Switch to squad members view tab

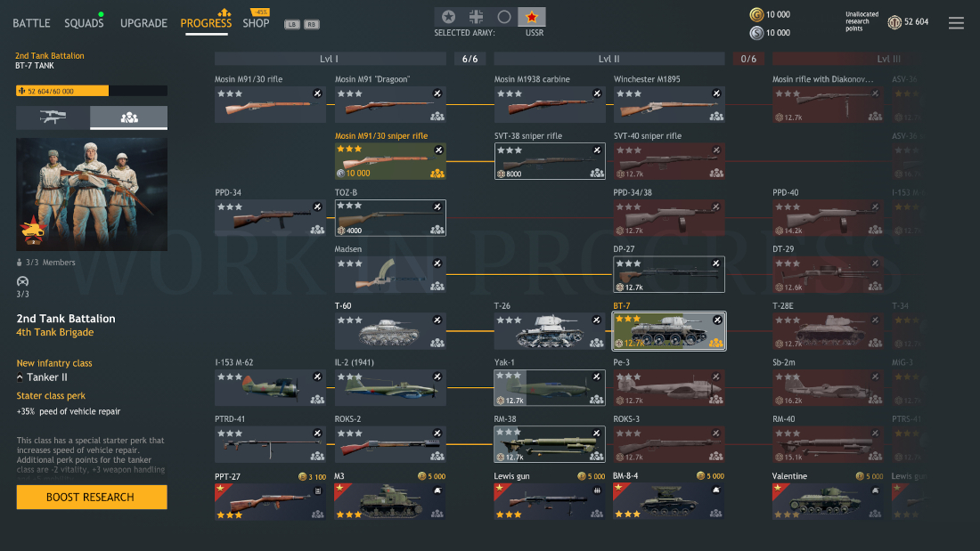129,117
